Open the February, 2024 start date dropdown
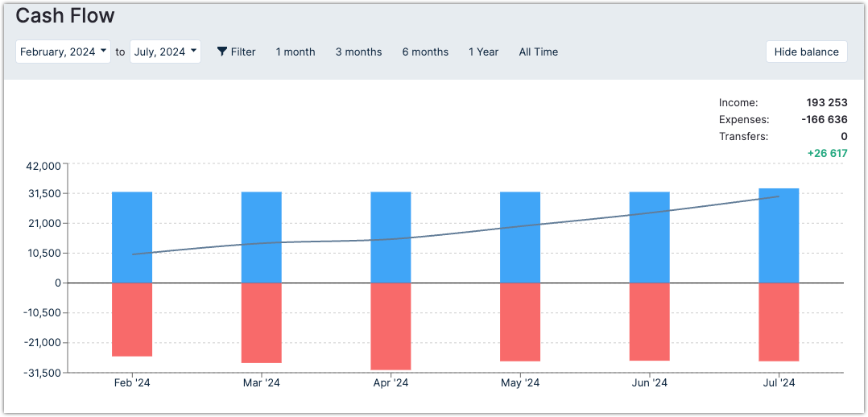868x417 pixels. point(63,52)
